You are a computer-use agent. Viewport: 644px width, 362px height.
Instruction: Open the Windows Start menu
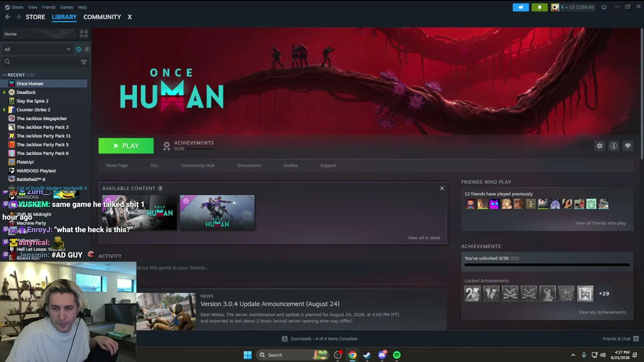point(248,355)
